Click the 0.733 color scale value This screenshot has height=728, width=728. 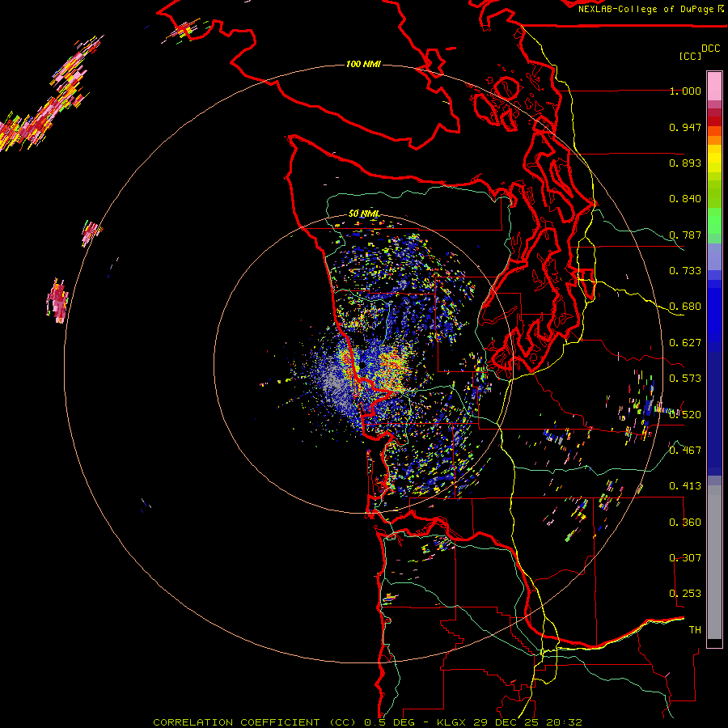coord(685,271)
